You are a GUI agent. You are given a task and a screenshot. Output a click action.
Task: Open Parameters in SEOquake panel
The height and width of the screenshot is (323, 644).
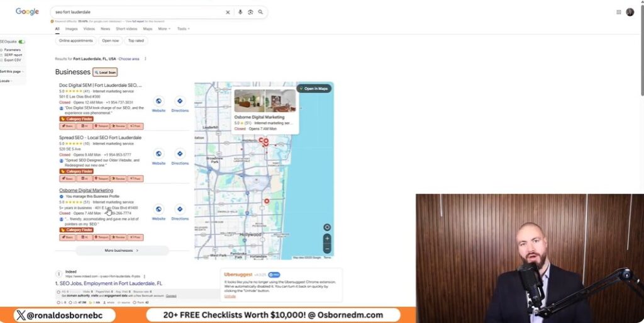click(13, 50)
